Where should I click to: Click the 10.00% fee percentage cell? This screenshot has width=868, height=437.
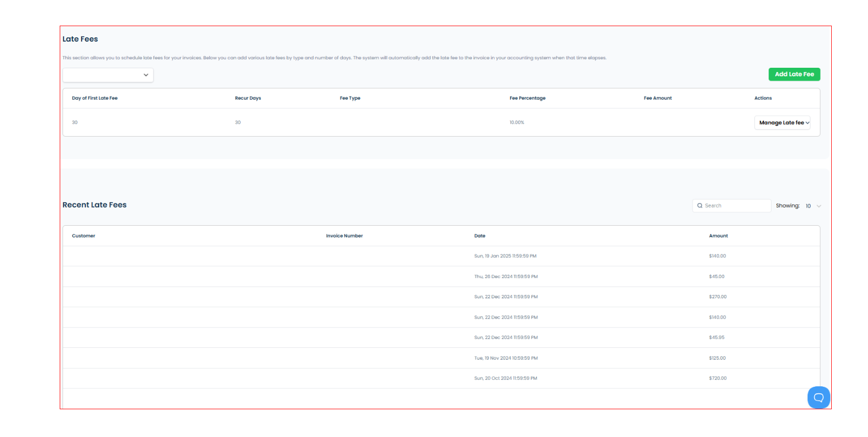[517, 123]
